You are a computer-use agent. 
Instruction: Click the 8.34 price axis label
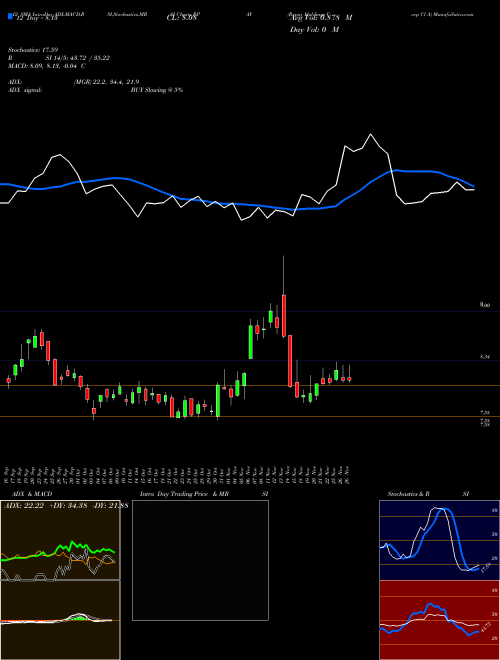click(x=485, y=357)
